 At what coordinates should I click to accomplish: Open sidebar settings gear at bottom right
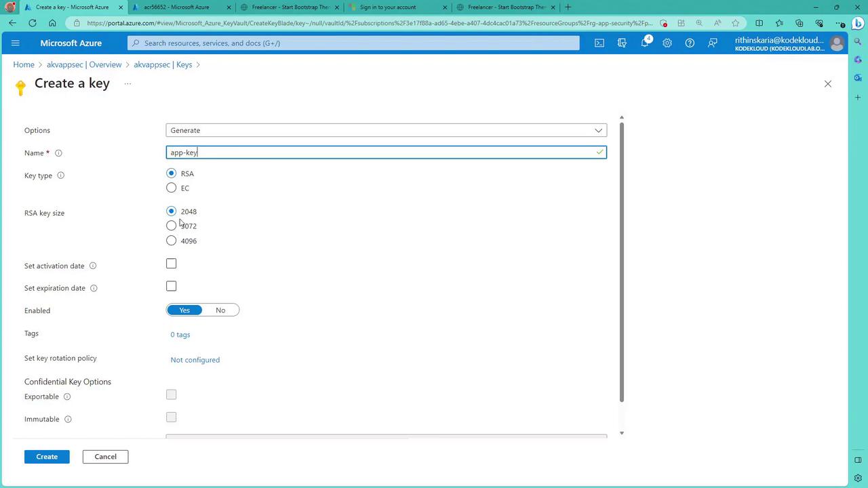tap(858, 478)
